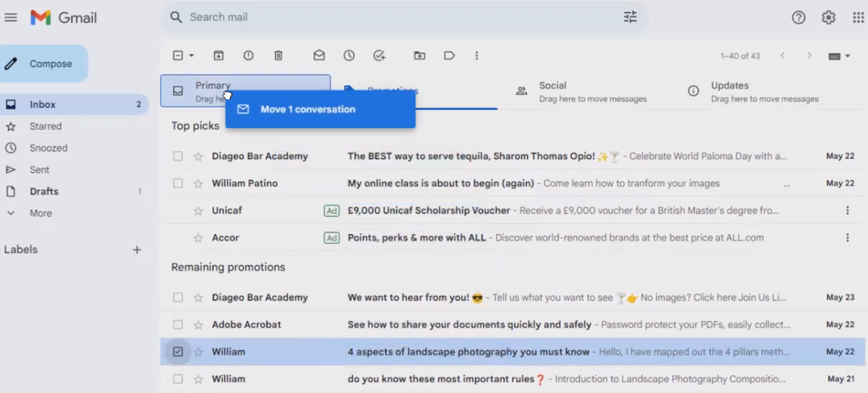Star the landscape photography email from William
Screen dimensions: 868x393
point(198,352)
